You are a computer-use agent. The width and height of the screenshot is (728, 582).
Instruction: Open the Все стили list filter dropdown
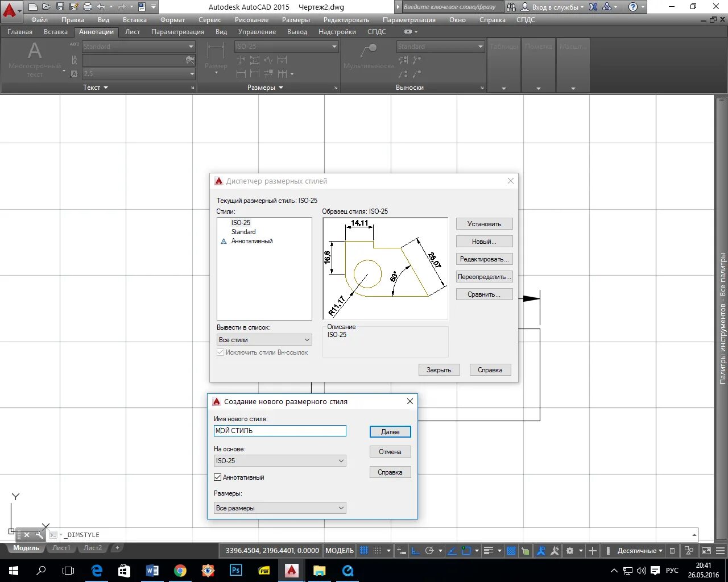click(x=264, y=340)
